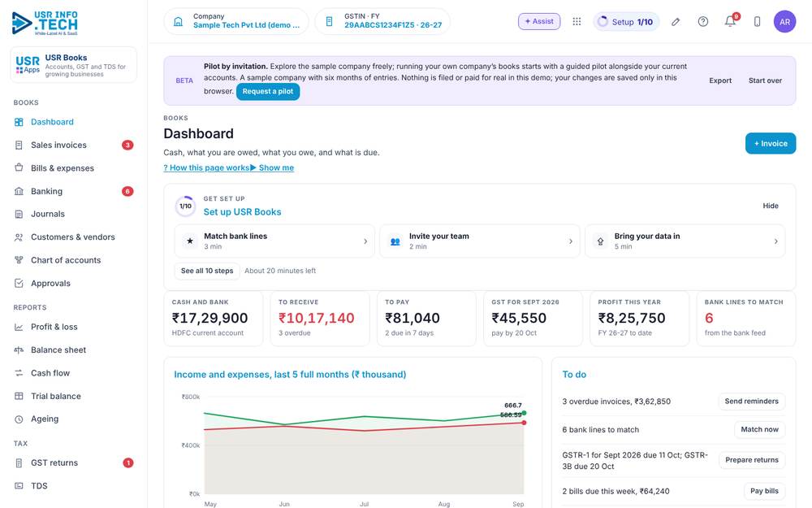Click Send reminders for overdue invoices
Image resolution: width=812 pixels, height=508 pixels.
point(751,402)
